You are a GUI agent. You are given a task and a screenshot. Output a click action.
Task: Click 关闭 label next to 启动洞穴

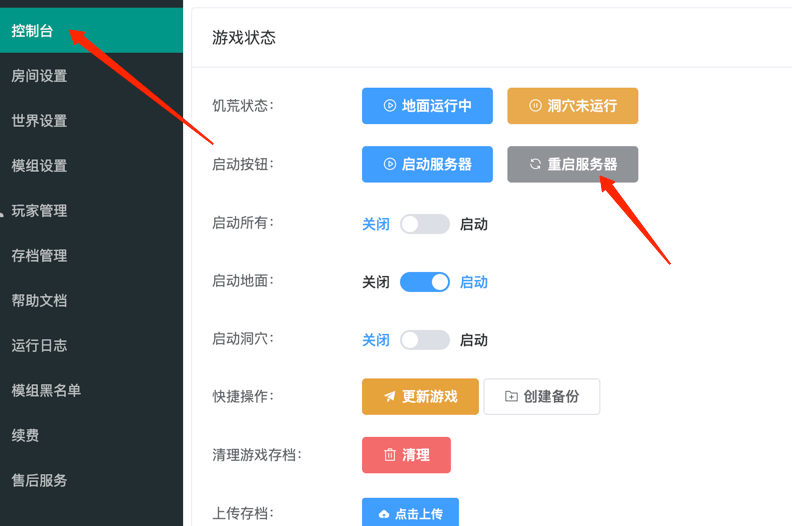click(376, 341)
